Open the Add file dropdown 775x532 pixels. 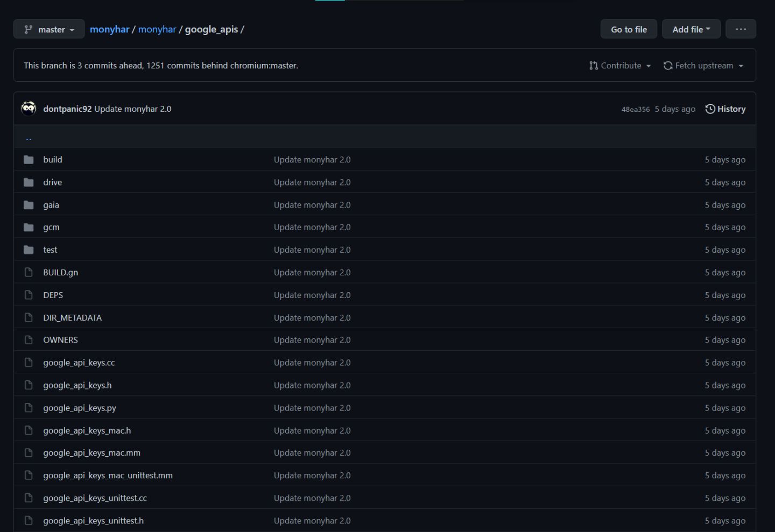click(691, 29)
